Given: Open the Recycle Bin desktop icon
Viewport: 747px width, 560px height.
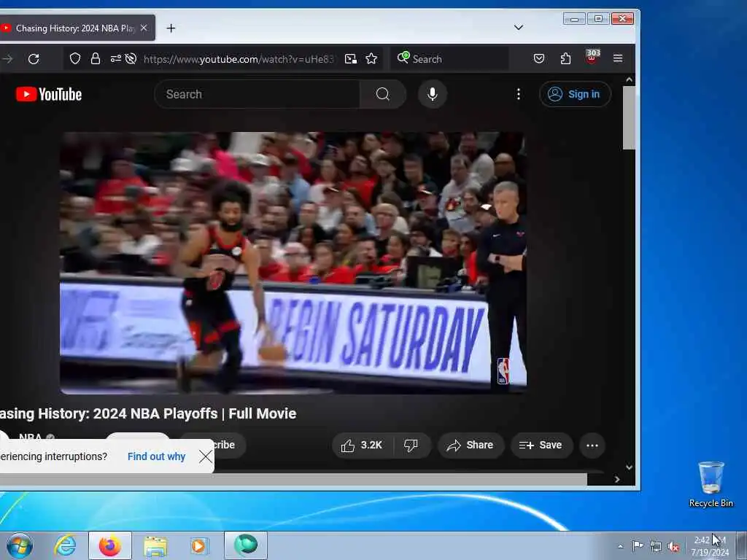Looking at the screenshot, I should click(711, 484).
